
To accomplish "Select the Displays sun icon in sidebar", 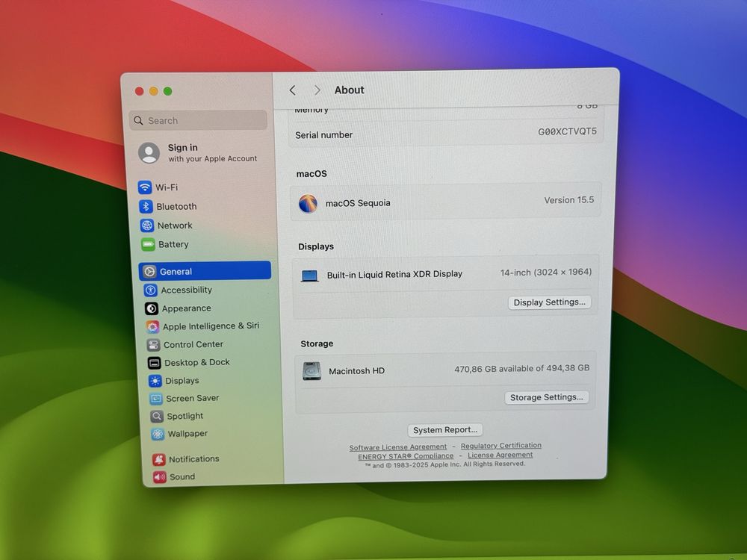I will pyautogui.click(x=155, y=381).
